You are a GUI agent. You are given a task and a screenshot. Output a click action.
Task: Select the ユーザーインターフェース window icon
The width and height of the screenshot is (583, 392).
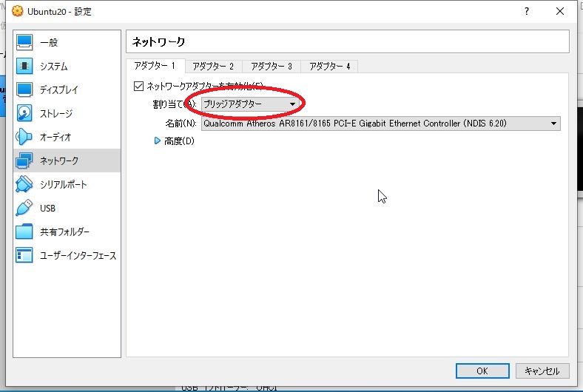coord(24,255)
